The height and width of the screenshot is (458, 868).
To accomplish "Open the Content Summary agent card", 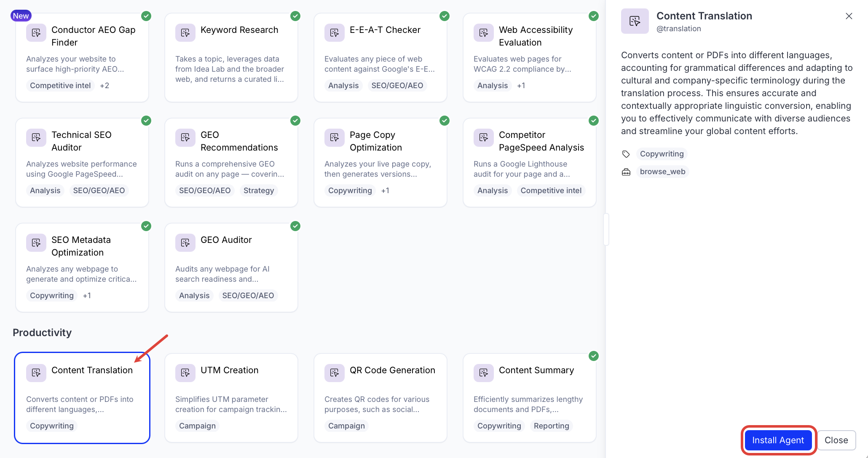I will 529,398.
